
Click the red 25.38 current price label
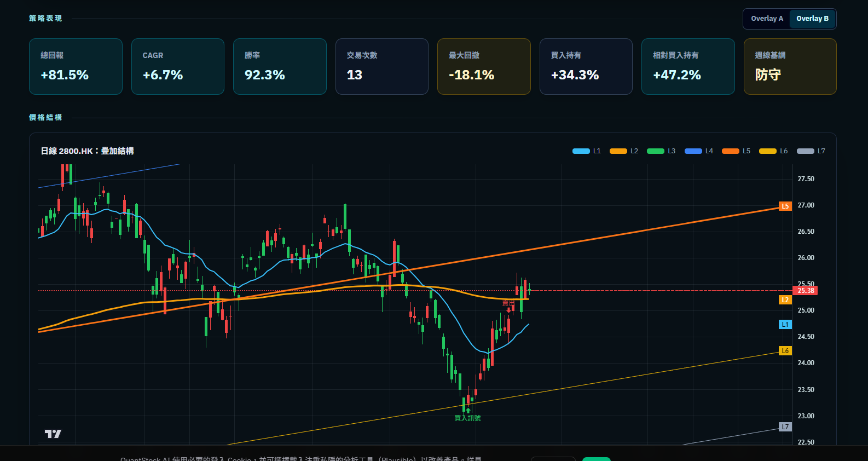click(x=805, y=291)
